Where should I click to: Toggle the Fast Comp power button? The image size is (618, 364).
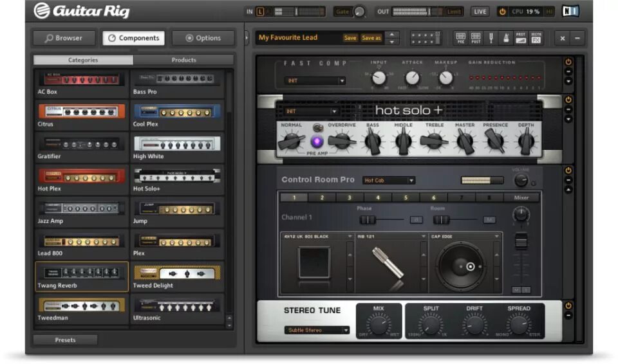click(568, 62)
